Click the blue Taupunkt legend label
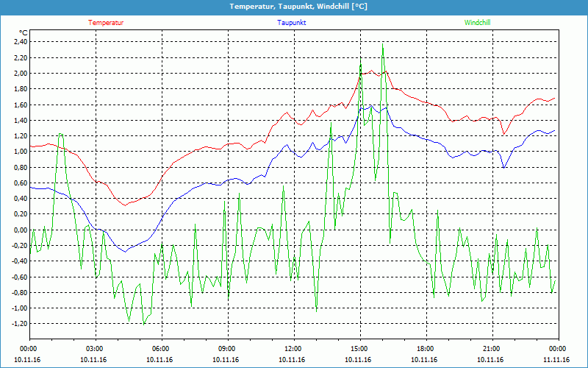588x368 pixels. pos(291,23)
